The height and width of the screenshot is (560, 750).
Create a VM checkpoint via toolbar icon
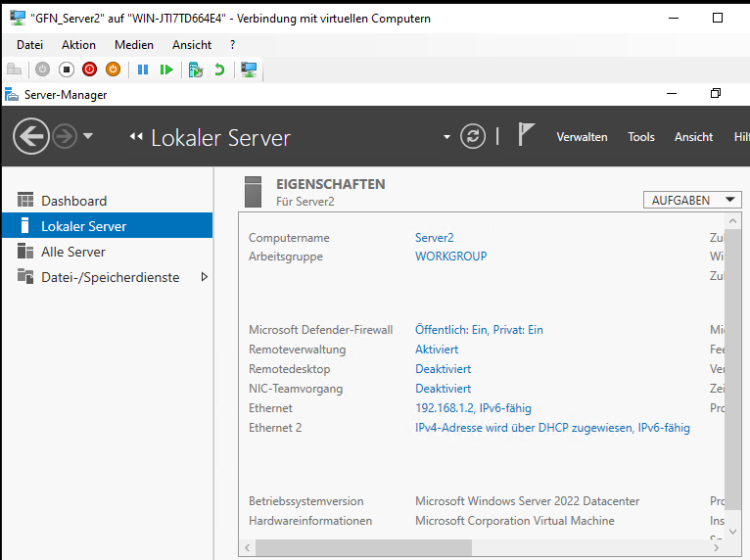point(196,70)
